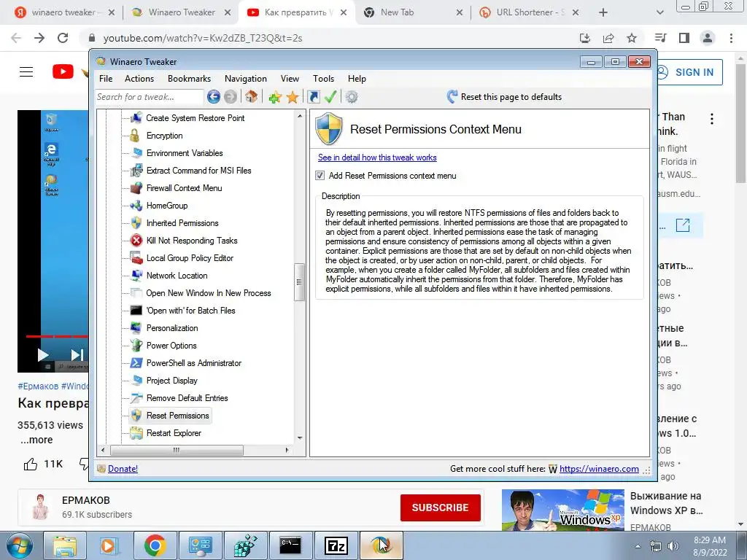Click the tree horizontal scrollbar thumb

[x=177, y=450]
